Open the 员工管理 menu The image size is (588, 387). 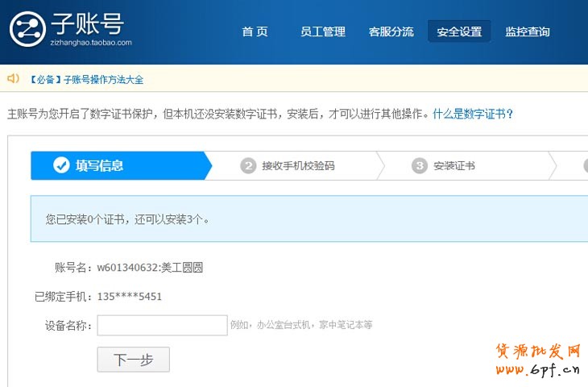click(x=323, y=31)
